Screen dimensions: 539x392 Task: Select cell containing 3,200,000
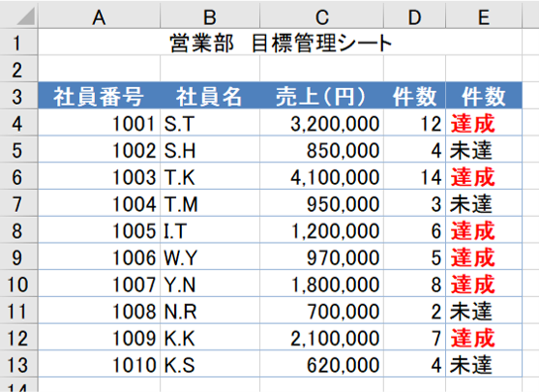(x=321, y=123)
